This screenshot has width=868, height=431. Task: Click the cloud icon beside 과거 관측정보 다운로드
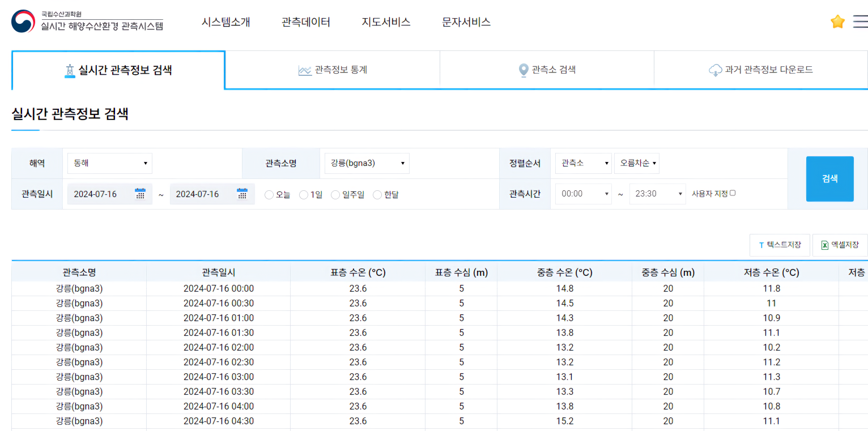point(715,70)
